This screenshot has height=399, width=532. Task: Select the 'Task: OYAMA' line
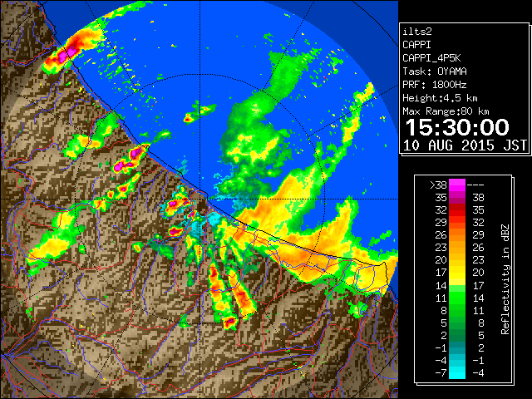tap(435, 71)
